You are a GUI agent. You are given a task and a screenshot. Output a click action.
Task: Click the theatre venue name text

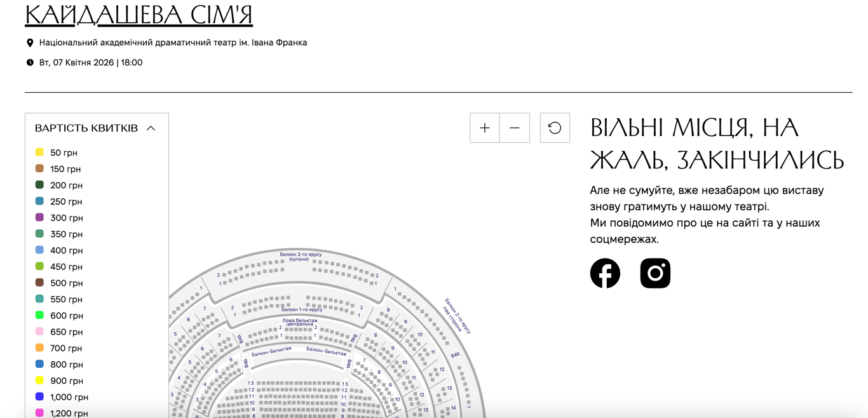(173, 43)
